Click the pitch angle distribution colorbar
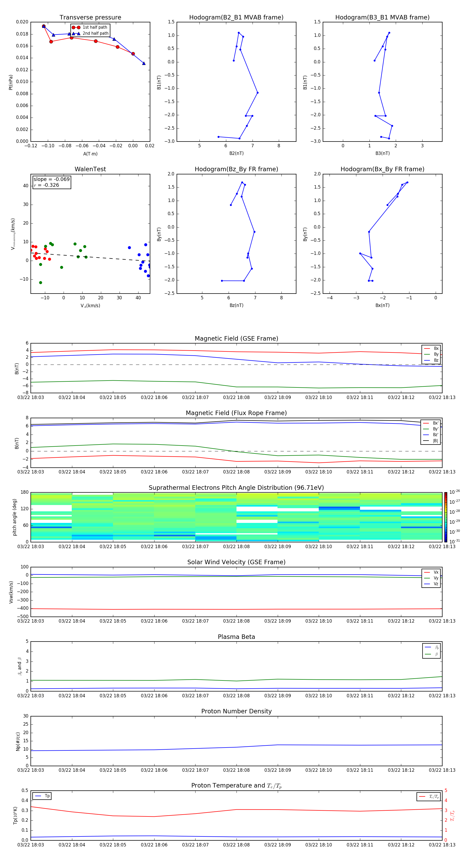This screenshot has height=868, width=473. pyautogui.click(x=445, y=517)
